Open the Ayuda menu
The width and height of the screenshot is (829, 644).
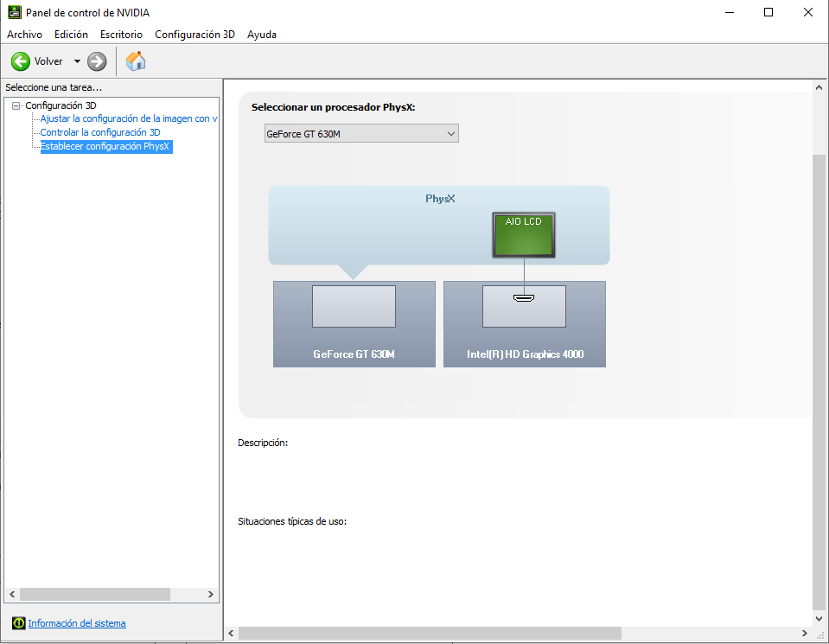click(x=262, y=35)
